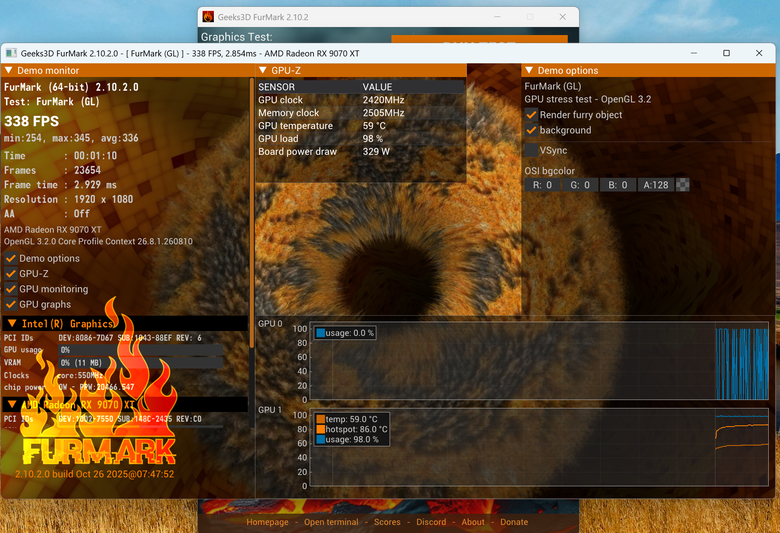Click the Graphics Test label in the launcher window
The height and width of the screenshot is (533, 780).
click(x=236, y=37)
